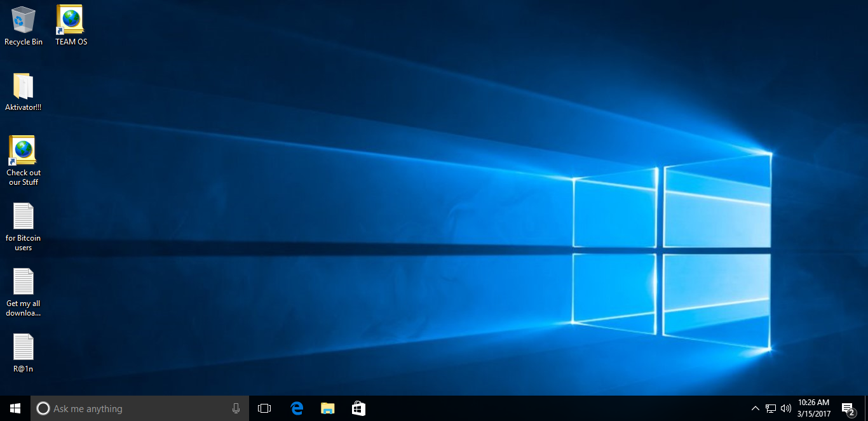Select the Aktivator!!! folder icon

click(24, 91)
